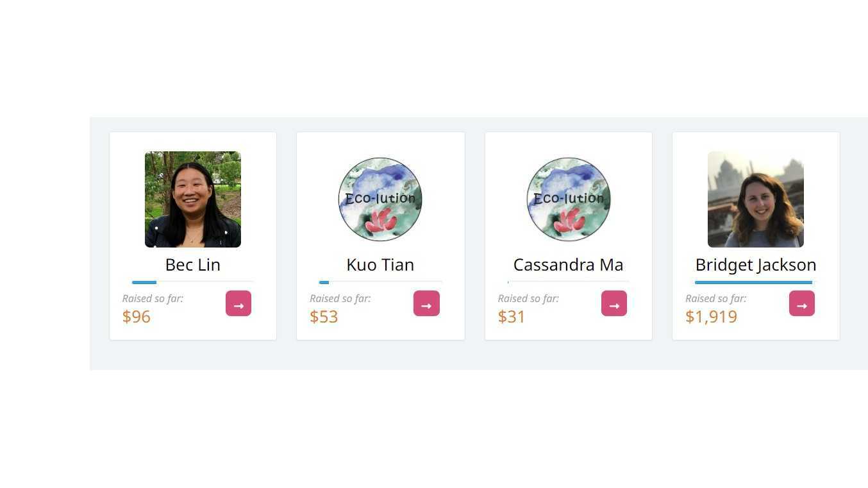Screen dimensions: 868x488
Task: Click Bec Lin's fundraising progress bar
Action: pyautogui.click(x=192, y=282)
